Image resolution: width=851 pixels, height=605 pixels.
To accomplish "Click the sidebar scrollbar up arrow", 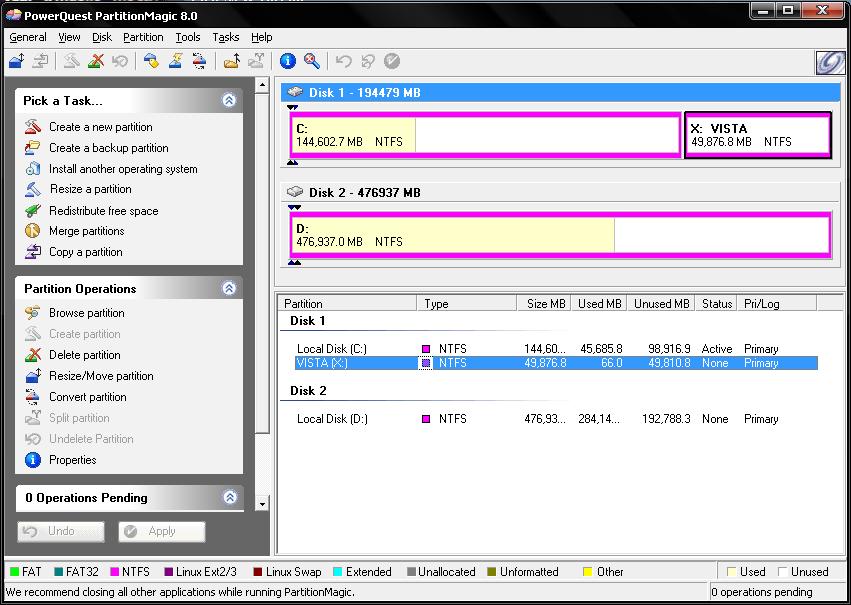I will click(x=262, y=85).
